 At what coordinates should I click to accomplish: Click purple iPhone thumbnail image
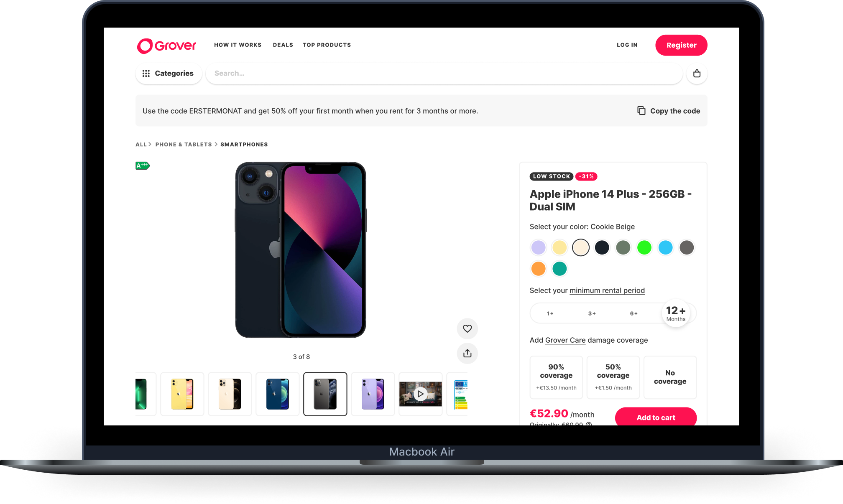(x=372, y=394)
